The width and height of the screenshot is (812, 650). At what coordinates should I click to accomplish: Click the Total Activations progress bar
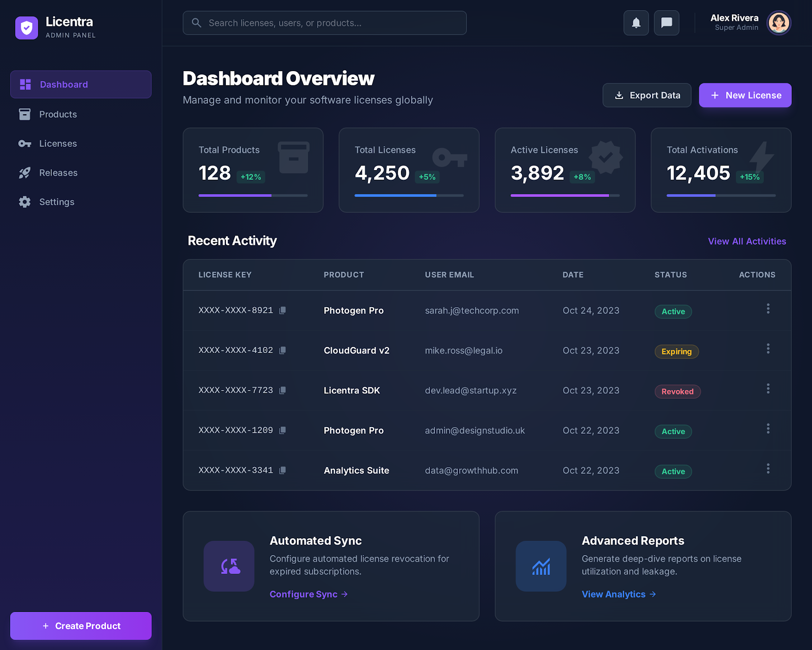721,196
